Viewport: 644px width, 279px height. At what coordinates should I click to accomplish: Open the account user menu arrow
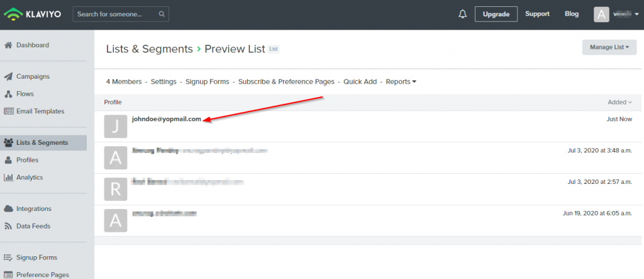tap(636, 14)
